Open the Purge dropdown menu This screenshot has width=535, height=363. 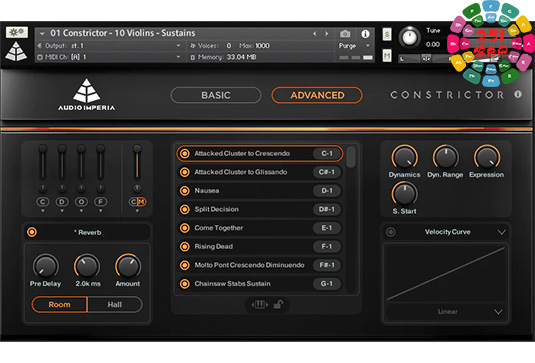(354, 46)
